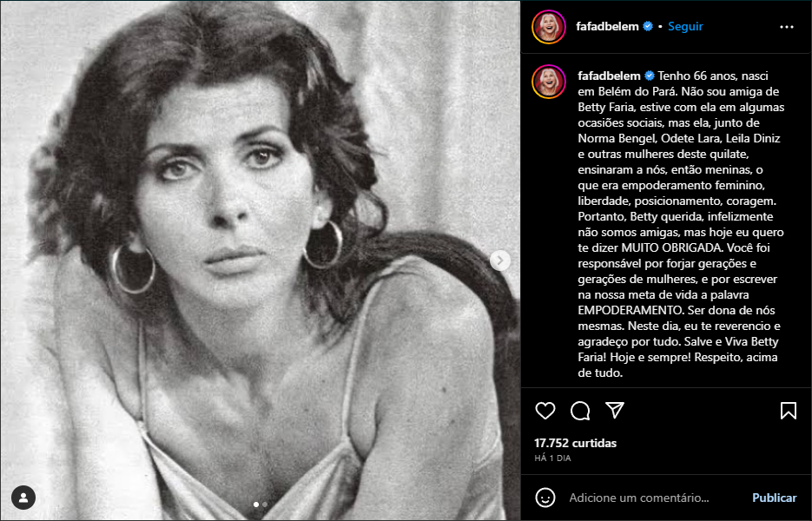
Task: Open the emoji picker in comment box
Action: pos(545,498)
